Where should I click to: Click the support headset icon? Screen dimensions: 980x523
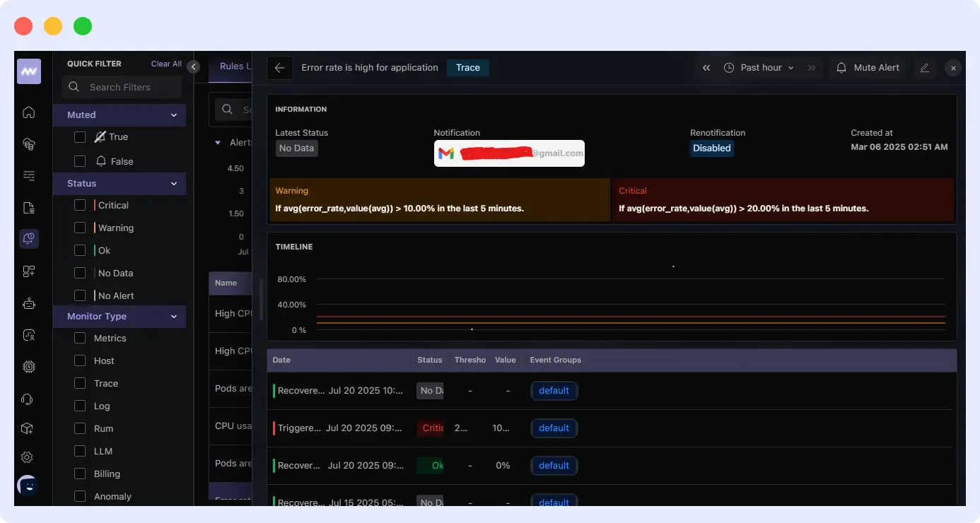[28, 399]
